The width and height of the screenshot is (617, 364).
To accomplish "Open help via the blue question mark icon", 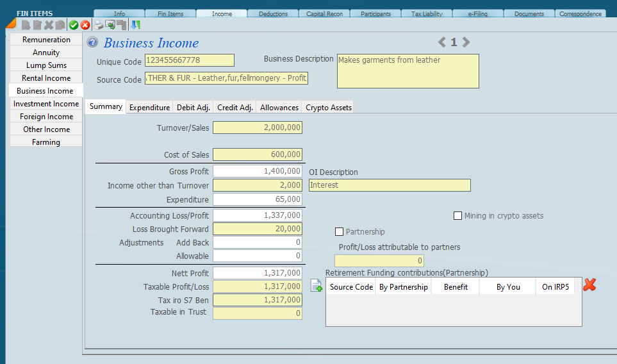I will [x=92, y=43].
